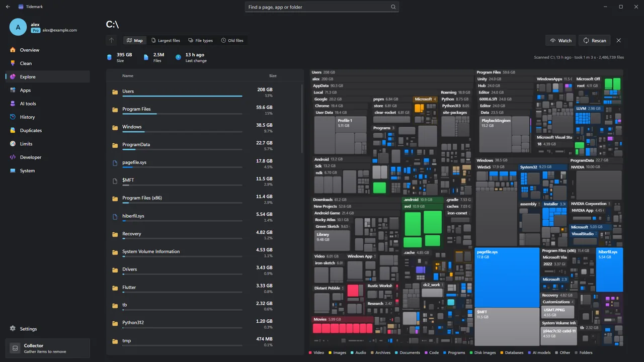Open the Duplicates sidebar icon

[13, 130]
